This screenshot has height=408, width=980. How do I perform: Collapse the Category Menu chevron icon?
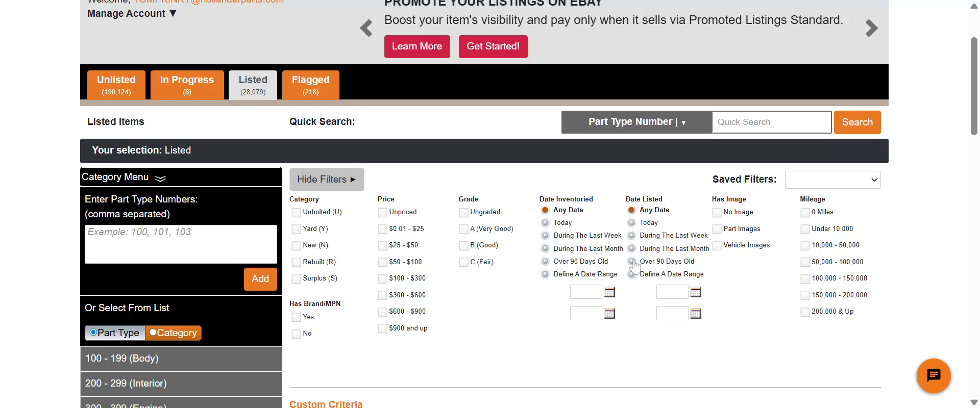(160, 178)
